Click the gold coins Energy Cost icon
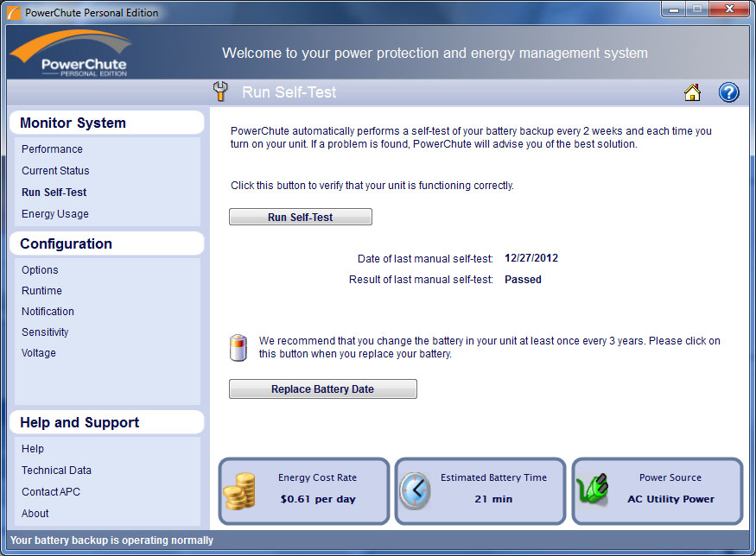 point(239,491)
